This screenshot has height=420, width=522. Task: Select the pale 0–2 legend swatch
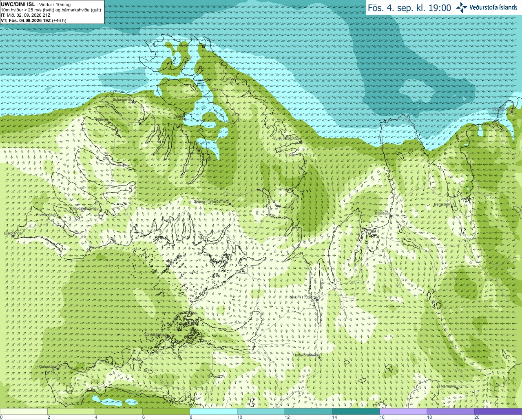(24, 411)
